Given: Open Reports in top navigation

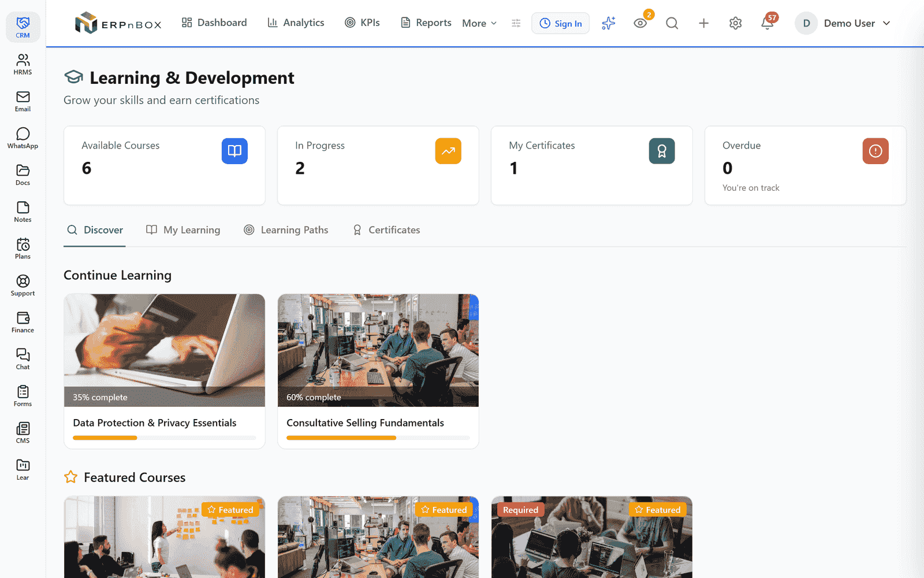Looking at the screenshot, I should [426, 23].
